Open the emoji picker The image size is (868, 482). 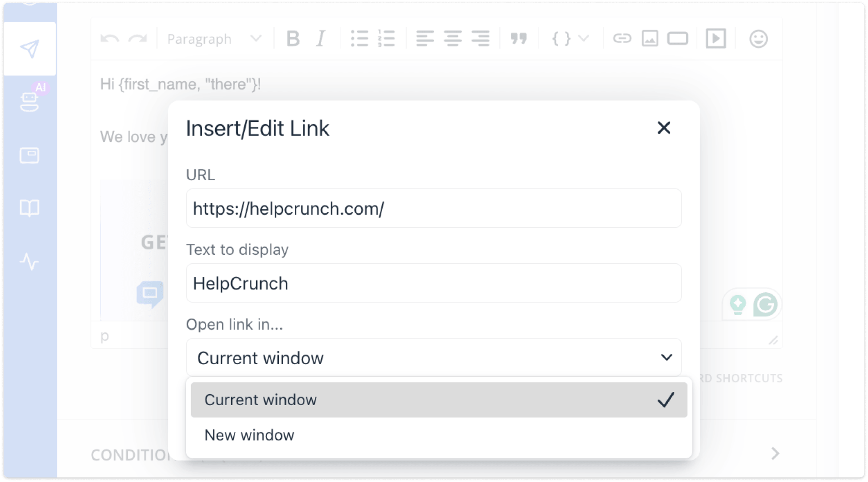[x=758, y=38]
